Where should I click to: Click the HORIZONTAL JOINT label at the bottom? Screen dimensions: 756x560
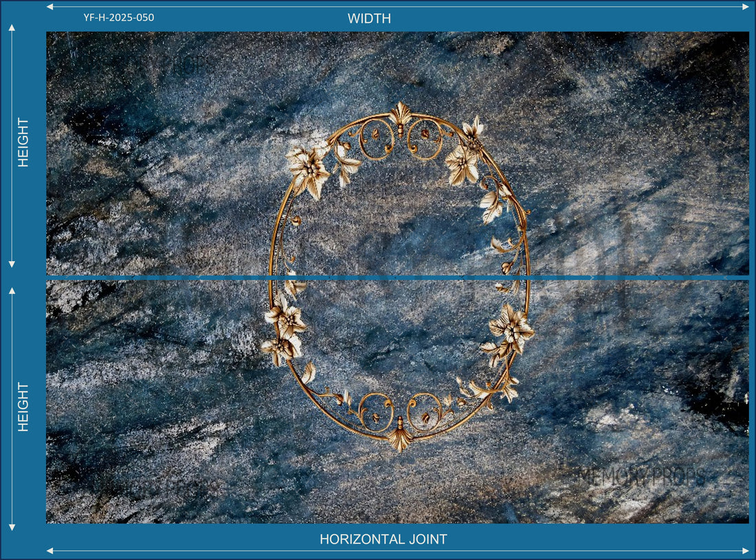383,539
